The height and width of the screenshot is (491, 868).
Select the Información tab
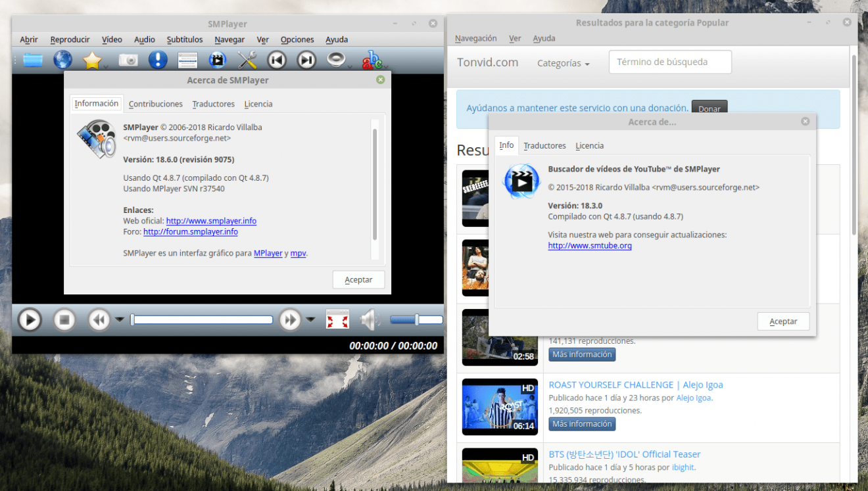(97, 104)
